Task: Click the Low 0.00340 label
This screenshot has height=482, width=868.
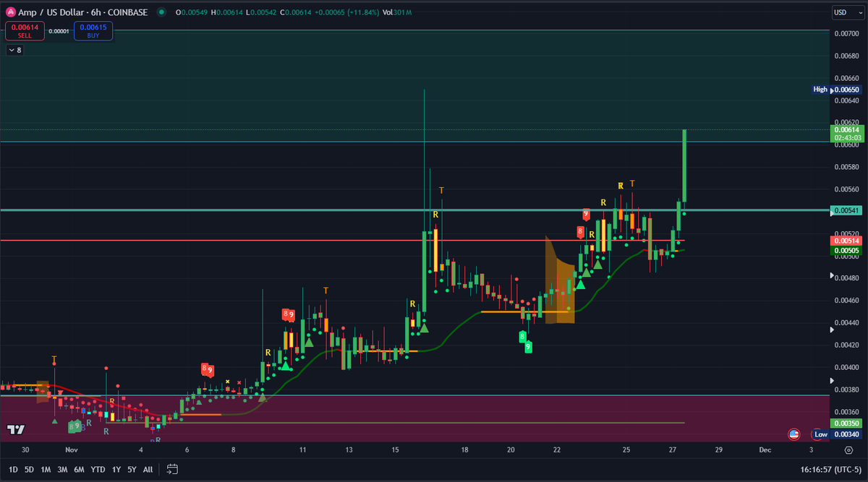Action: [x=836, y=434]
